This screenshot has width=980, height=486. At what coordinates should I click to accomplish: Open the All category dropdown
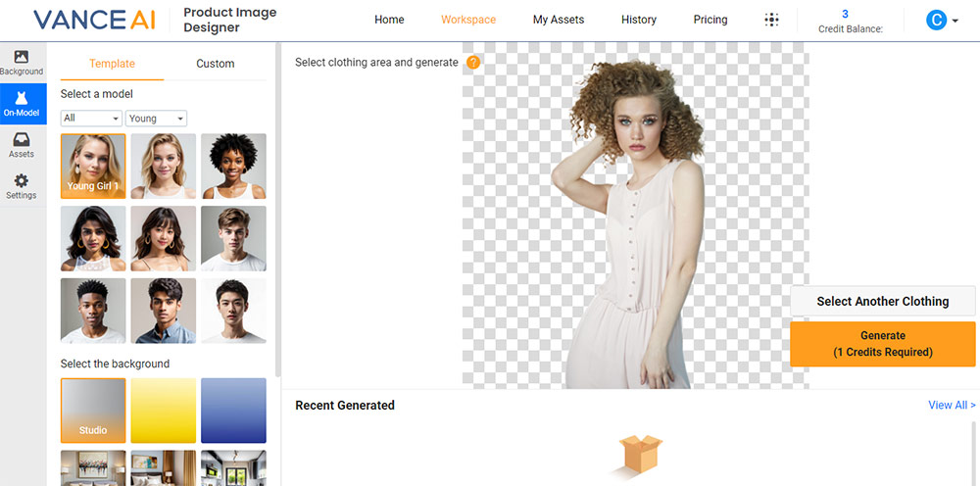tap(91, 118)
